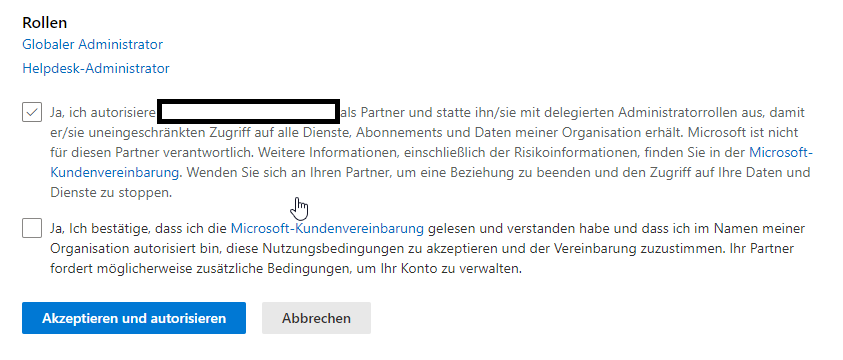
Task: Click the Akzeptieren und autorisieren button
Action: point(134,318)
